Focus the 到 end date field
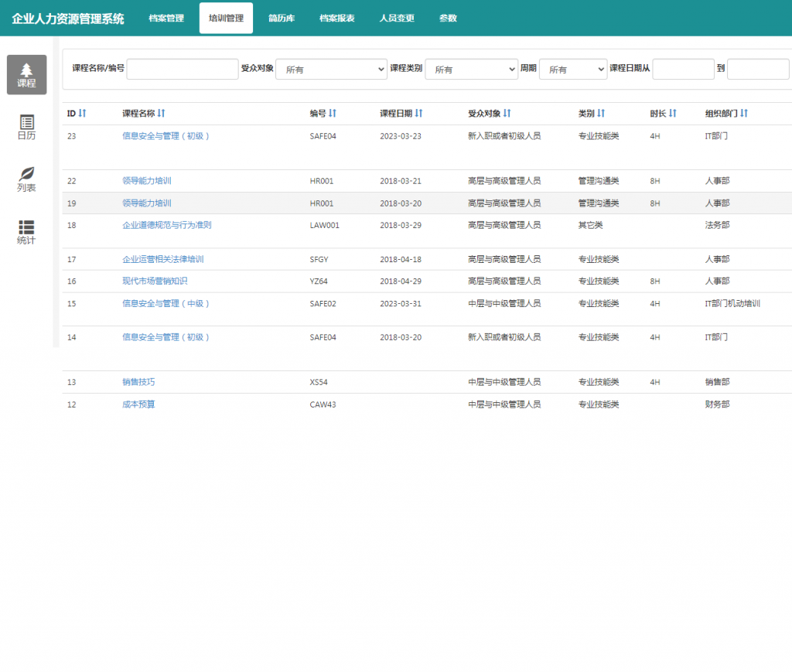Viewport: 792px width, 672px height. tap(758, 69)
